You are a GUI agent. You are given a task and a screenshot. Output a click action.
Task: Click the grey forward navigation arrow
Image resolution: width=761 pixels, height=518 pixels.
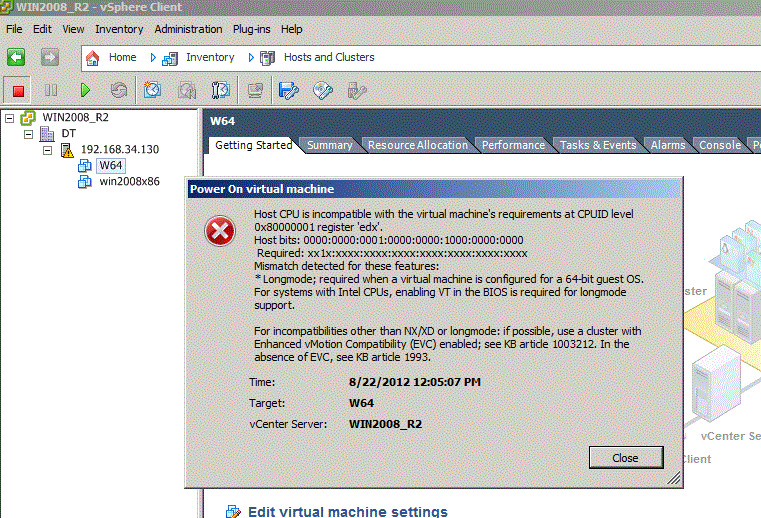50,57
